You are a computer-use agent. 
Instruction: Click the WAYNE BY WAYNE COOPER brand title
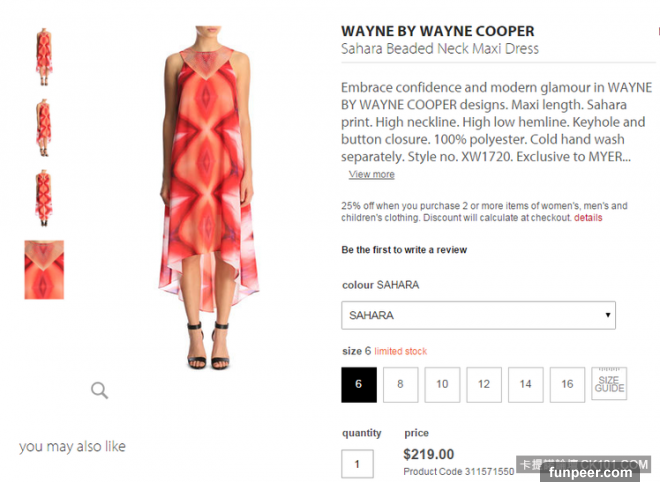(438, 31)
